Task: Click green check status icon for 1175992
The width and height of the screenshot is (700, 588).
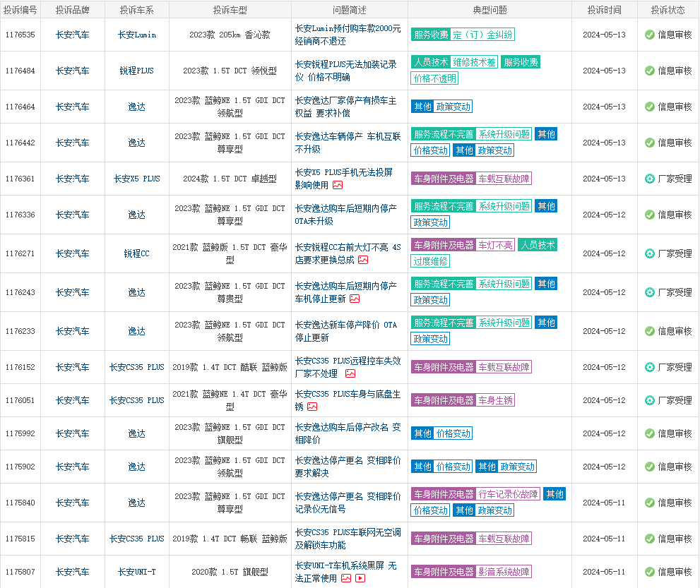Action: click(x=650, y=433)
